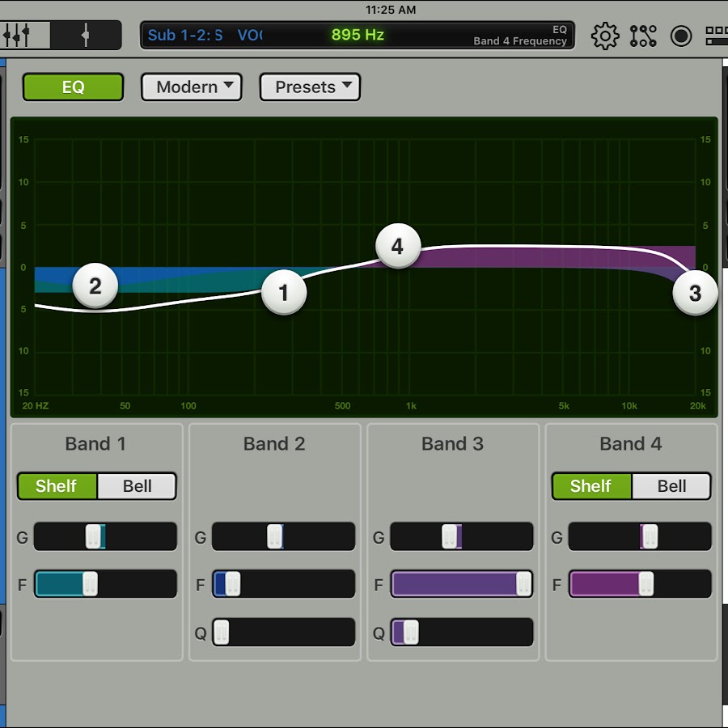Select EQ band node 1 on graph
Image resolution: width=728 pixels, height=728 pixels.
(x=283, y=293)
